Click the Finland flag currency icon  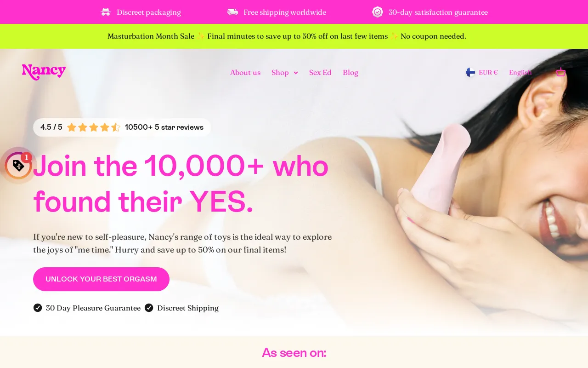point(470,72)
